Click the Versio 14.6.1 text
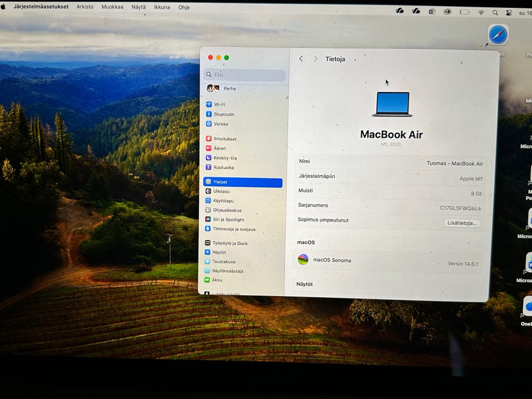This screenshot has width=532, height=399. click(x=463, y=263)
